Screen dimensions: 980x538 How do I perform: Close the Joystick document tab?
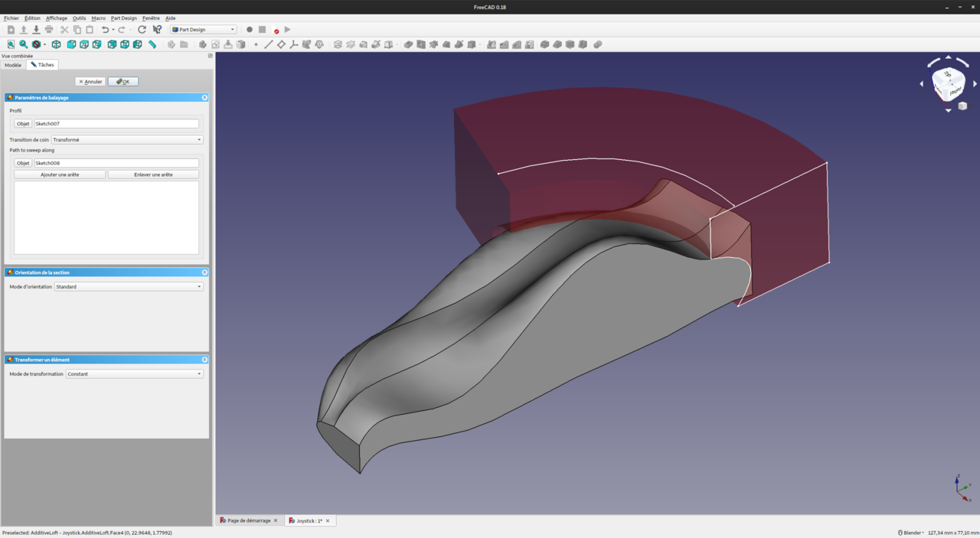tap(328, 521)
